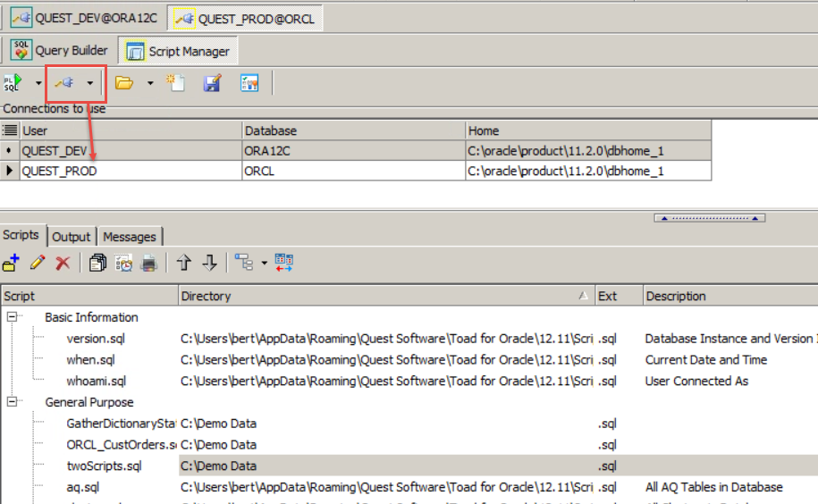
Task: Switch to the Output tab
Action: pos(71,237)
